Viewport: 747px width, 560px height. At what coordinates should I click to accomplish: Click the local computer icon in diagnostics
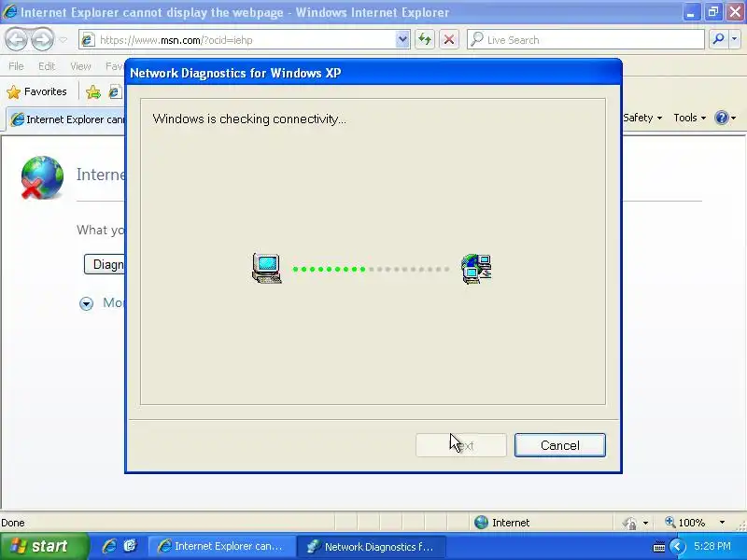click(266, 269)
